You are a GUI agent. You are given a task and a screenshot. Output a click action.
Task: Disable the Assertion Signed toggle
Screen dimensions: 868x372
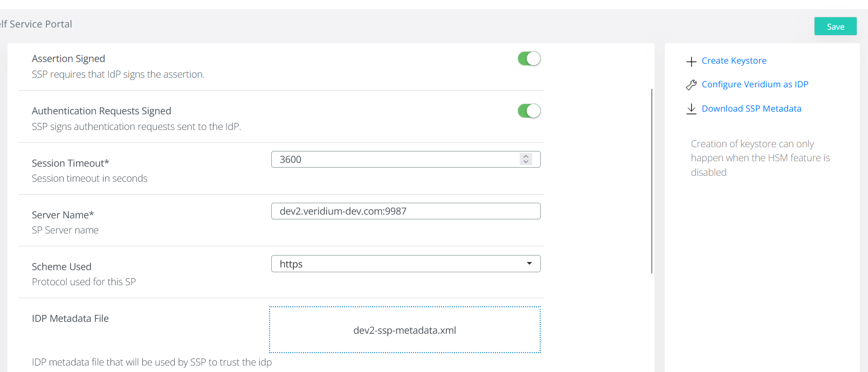(x=529, y=59)
